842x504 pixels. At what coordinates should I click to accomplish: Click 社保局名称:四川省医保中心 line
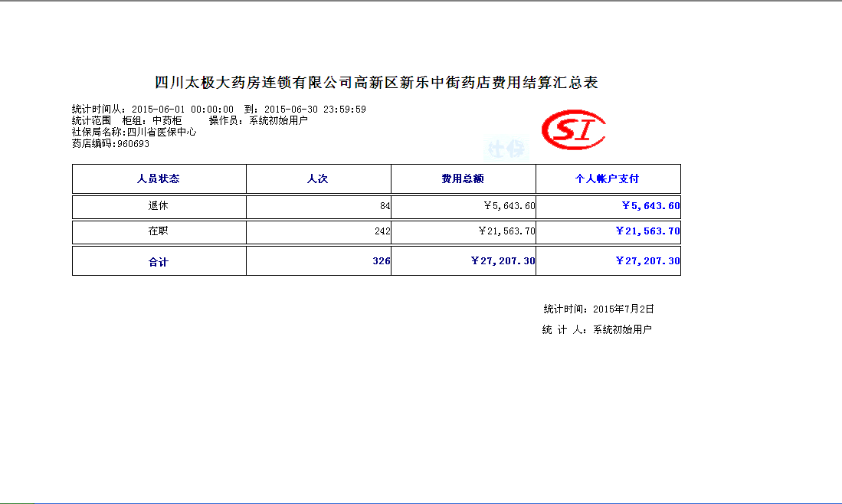(134, 132)
